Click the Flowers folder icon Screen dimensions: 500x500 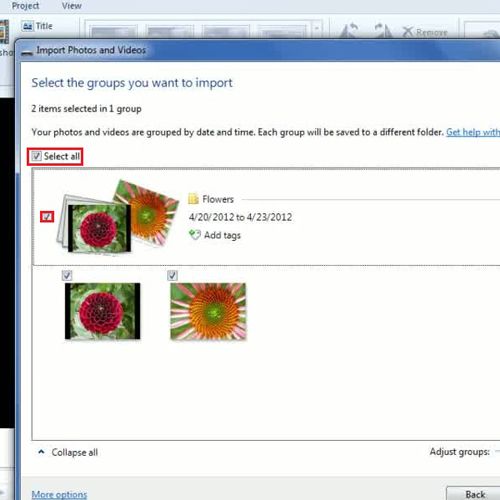click(x=193, y=199)
